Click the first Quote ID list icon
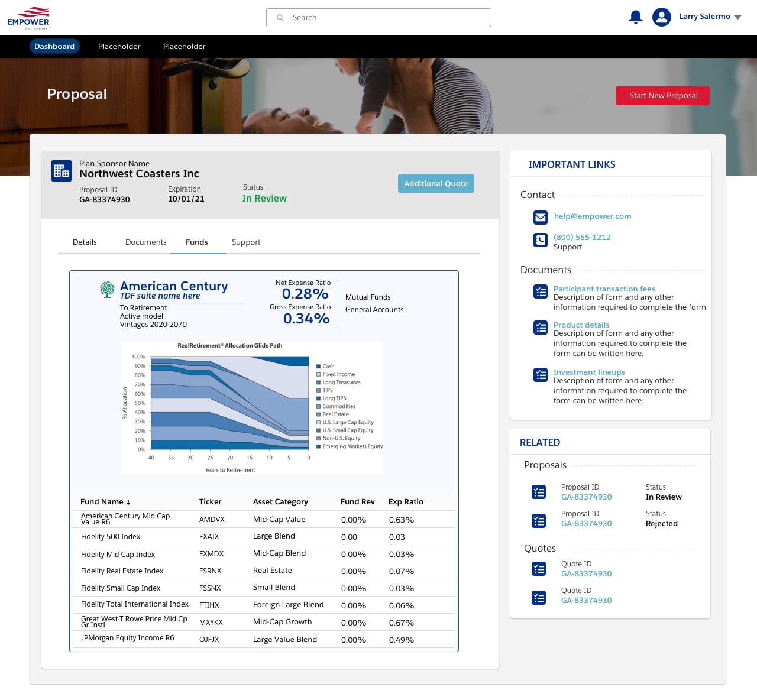Image resolution: width=757 pixels, height=700 pixels. [539, 569]
